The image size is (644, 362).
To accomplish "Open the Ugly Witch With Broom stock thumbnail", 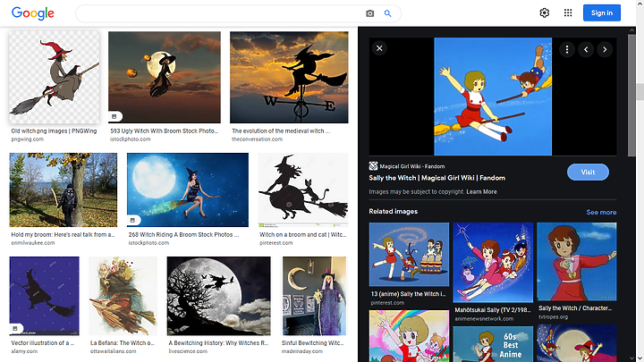I will (165, 77).
